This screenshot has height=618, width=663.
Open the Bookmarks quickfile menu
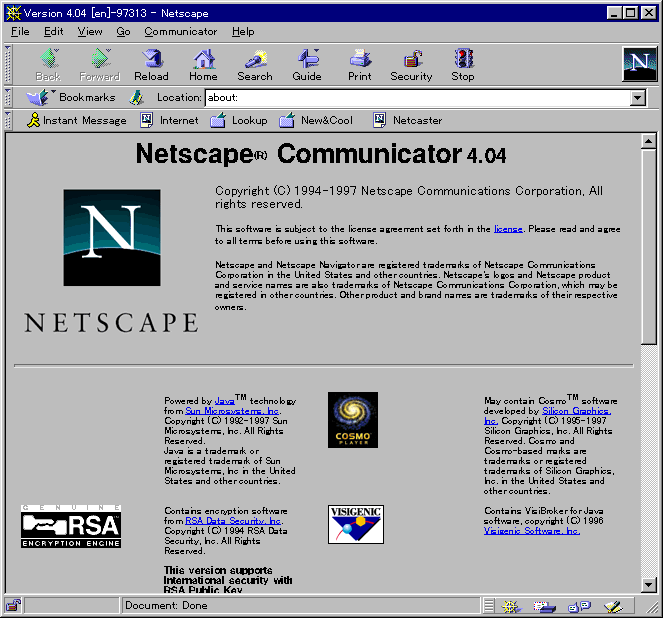(71, 98)
